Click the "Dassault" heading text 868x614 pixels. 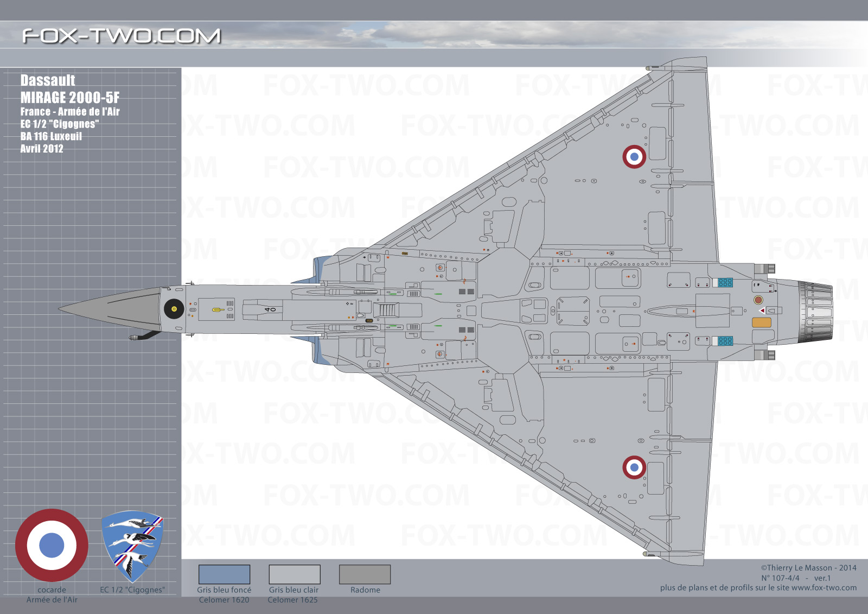point(48,80)
